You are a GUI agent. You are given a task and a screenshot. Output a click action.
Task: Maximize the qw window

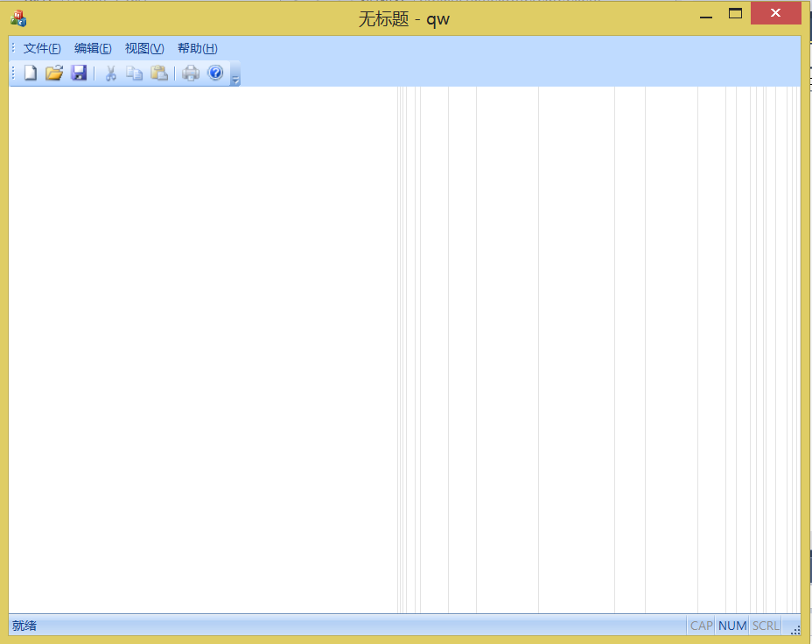pos(735,13)
